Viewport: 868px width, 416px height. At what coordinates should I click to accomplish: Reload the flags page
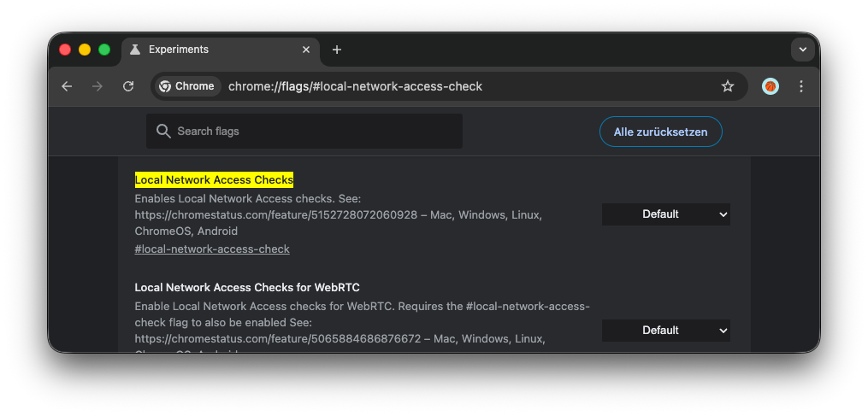pos(128,86)
